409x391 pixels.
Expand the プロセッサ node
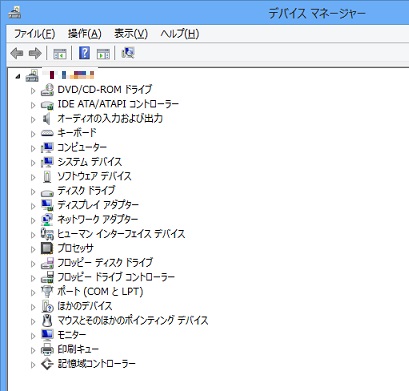pyautogui.click(x=33, y=249)
